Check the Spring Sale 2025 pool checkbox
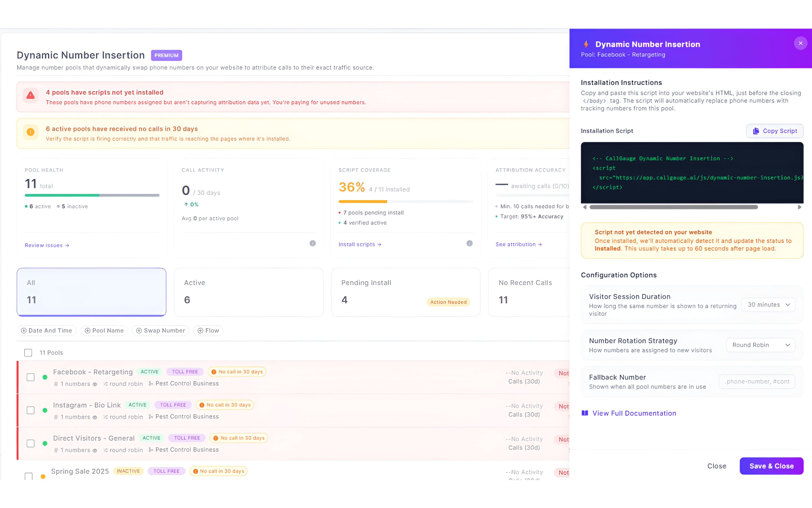Viewport: 812px width, 508px height. click(29, 476)
